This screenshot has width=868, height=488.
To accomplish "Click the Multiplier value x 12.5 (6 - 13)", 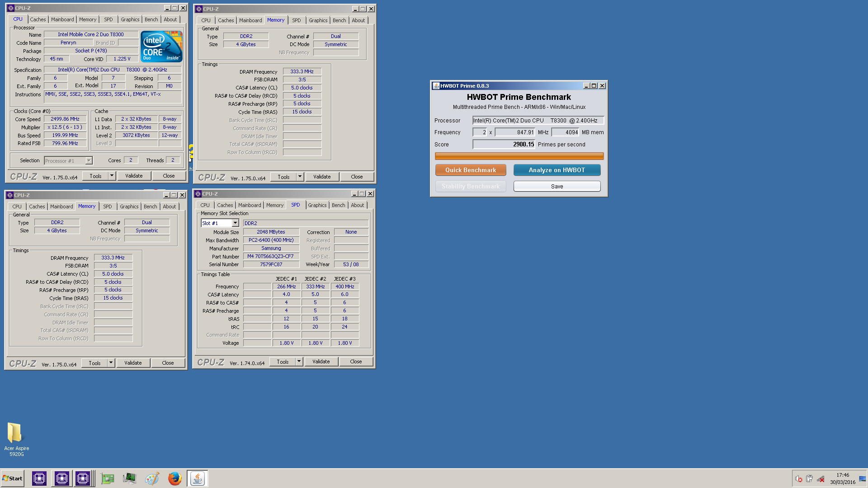I will [65, 127].
